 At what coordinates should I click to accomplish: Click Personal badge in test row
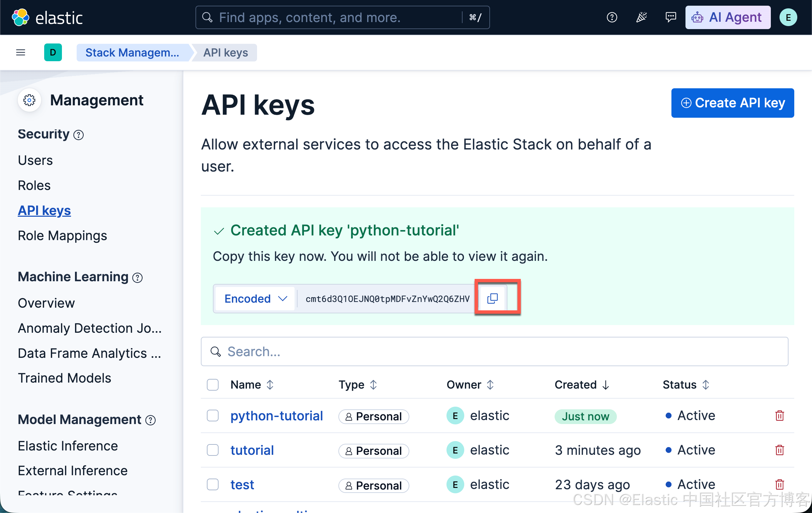[x=374, y=485]
